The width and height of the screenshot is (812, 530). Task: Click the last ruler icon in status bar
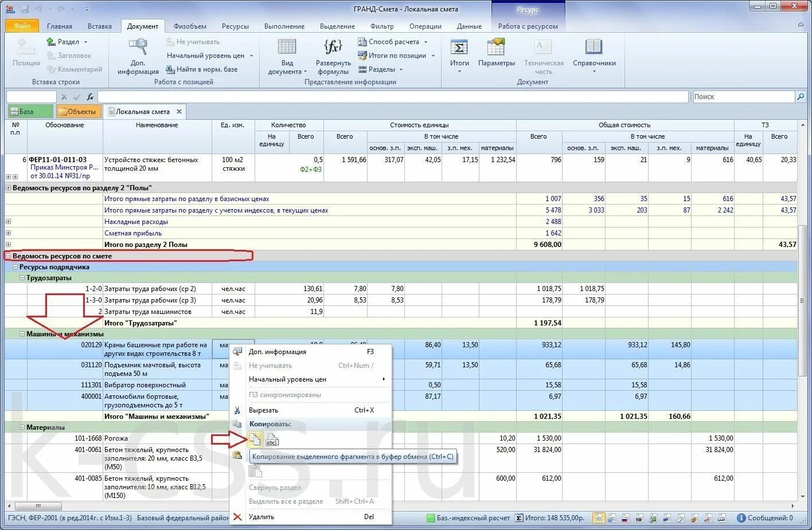coord(721,518)
